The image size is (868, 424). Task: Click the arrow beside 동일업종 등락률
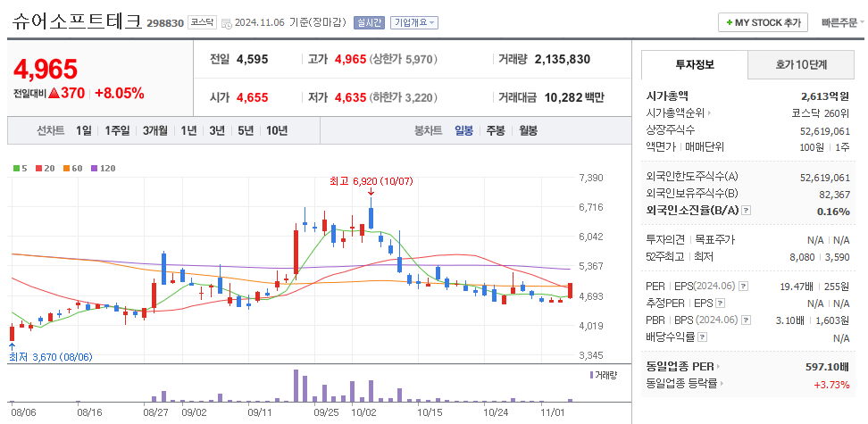722,383
